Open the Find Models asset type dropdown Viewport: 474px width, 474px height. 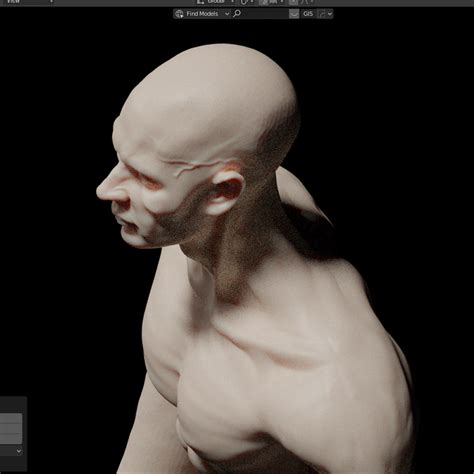202,14
